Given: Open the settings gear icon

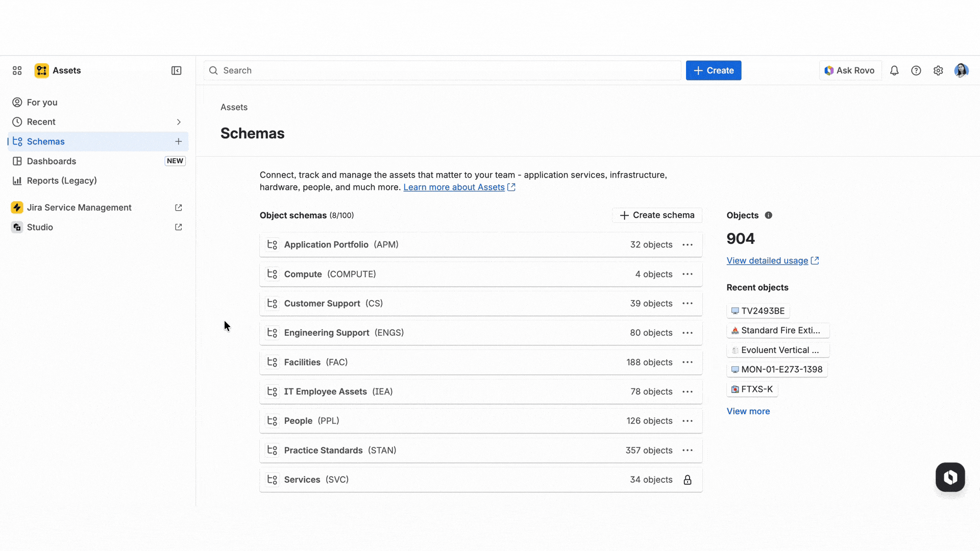Looking at the screenshot, I should 938,70.
